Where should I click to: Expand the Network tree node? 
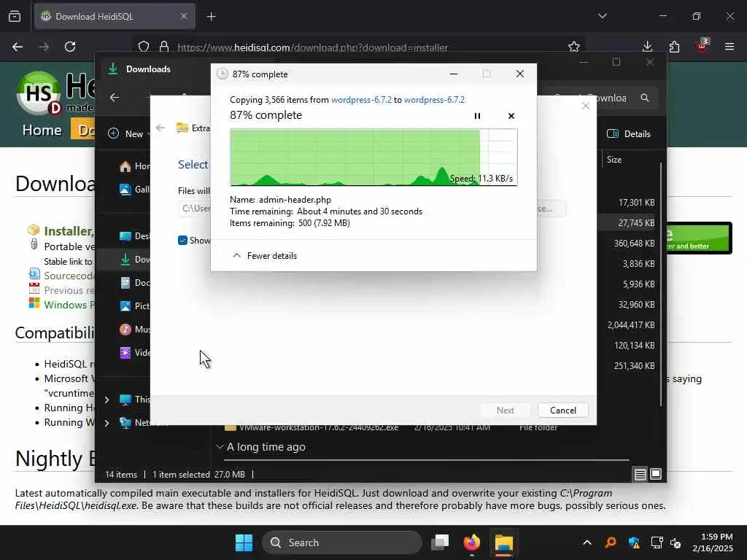[x=107, y=422]
